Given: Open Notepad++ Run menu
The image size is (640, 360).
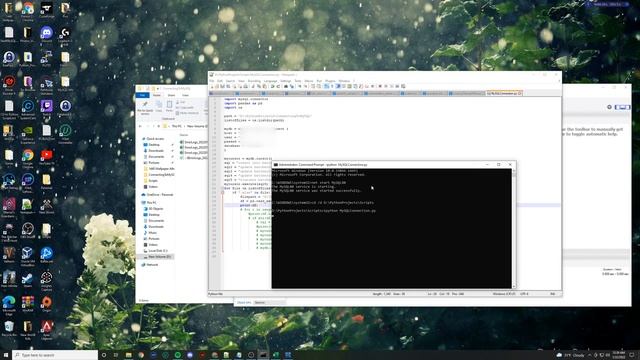Looking at the screenshot, I should tap(320, 81).
